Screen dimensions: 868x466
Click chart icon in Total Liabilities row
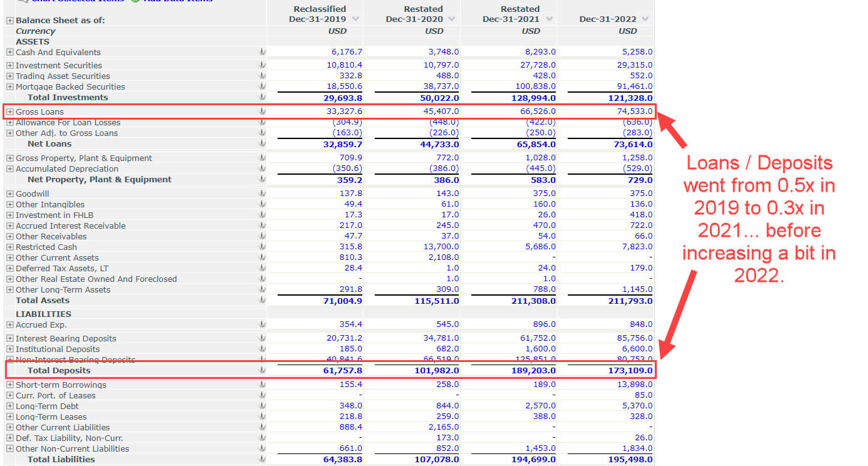point(262,459)
